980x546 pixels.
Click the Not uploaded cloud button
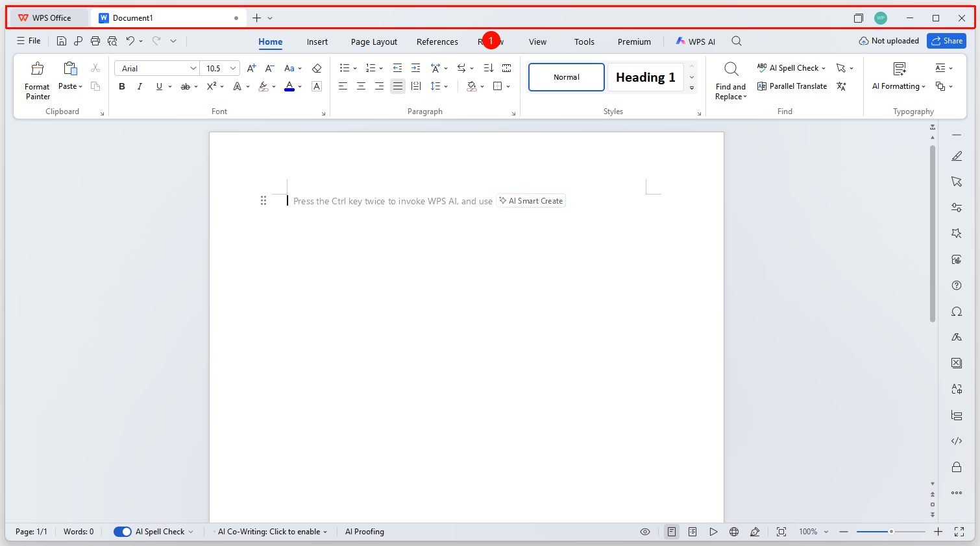888,41
